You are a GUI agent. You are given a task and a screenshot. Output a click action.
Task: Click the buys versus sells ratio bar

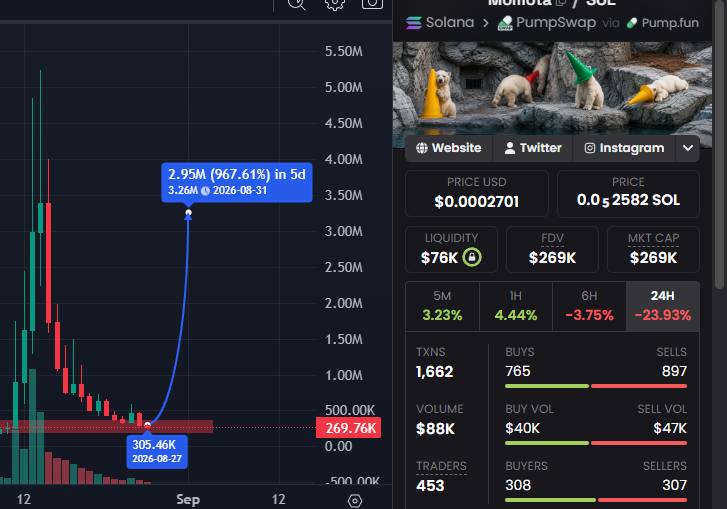(x=596, y=386)
